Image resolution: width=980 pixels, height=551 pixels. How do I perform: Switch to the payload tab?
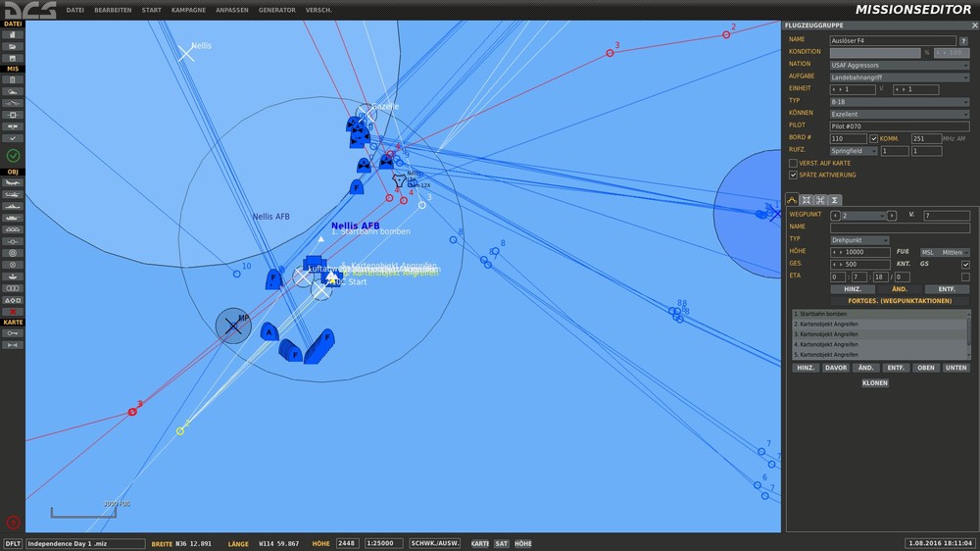(x=807, y=200)
